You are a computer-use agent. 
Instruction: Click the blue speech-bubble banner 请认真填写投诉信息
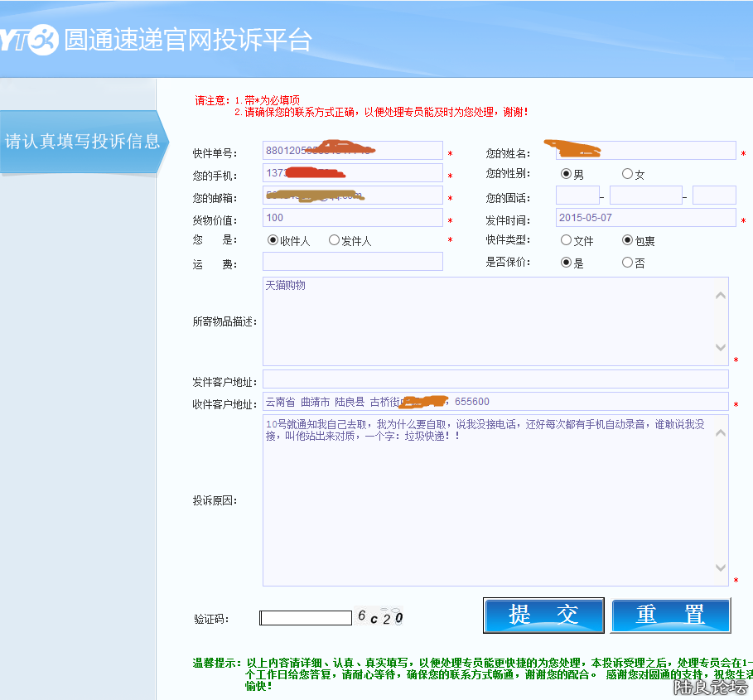pyautogui.click(x=79, y=141)
